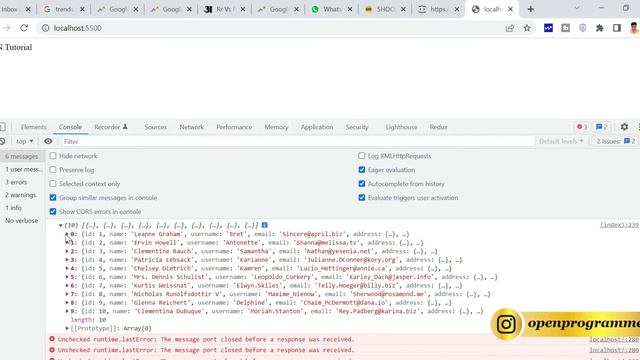640x360 pixels.
Task: Collapse the (10) array output
Action: [x=60, y=225]
